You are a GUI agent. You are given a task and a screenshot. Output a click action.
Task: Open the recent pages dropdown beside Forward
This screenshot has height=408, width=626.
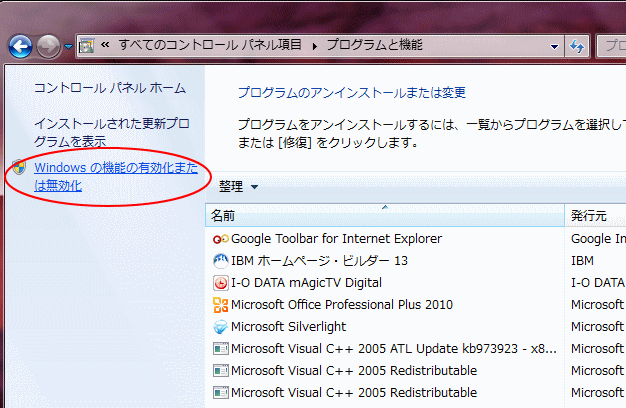click(x=68, y=47)
